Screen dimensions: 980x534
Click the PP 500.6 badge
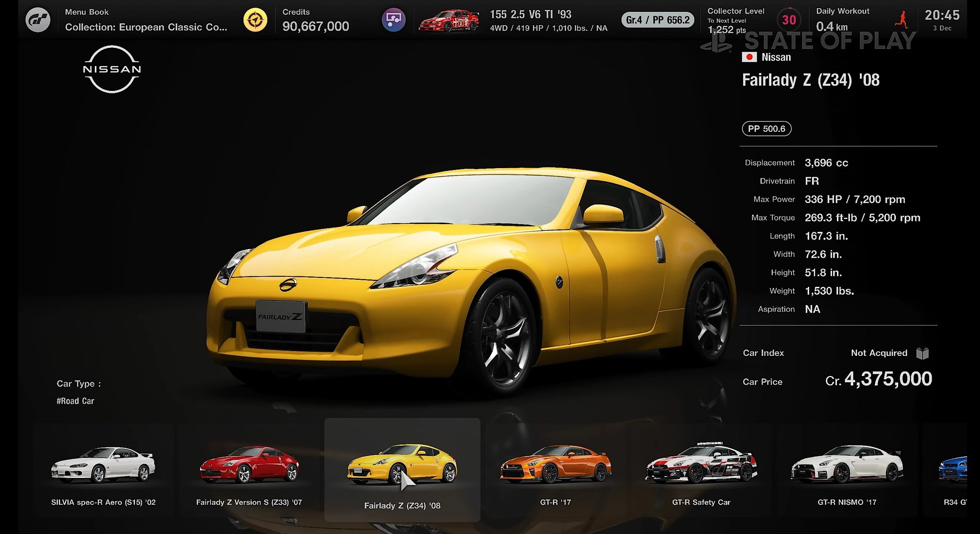(x=767, y=128)
